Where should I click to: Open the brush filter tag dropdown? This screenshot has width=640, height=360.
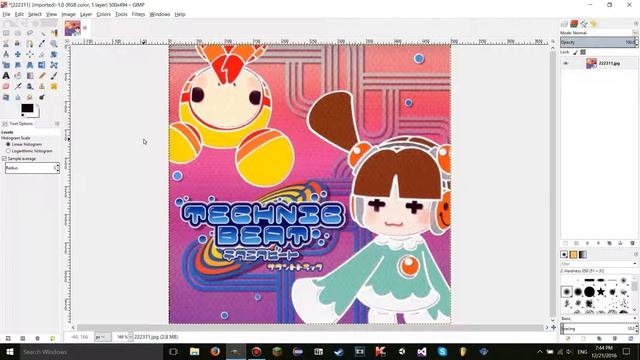point(635,264)
